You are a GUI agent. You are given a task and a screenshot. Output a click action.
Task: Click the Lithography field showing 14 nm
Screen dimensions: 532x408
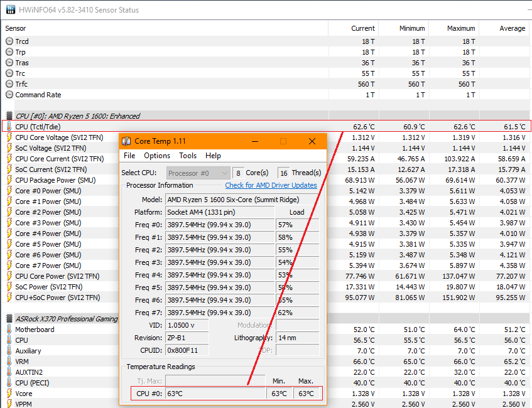298,338
